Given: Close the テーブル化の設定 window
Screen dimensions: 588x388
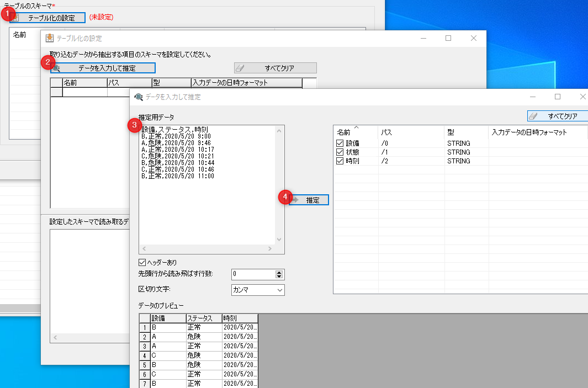Looking at the screenshot, I should pyautogui.click(x=474, y=38).
